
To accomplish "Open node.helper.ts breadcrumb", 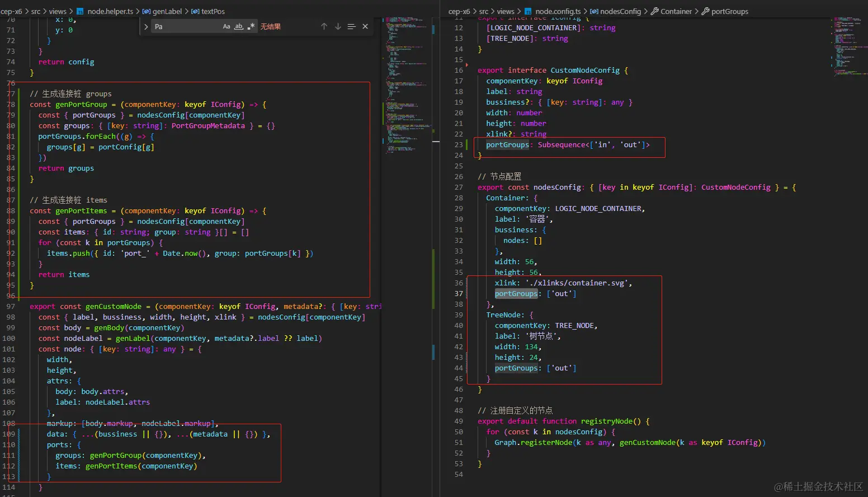I will point(110,11).
